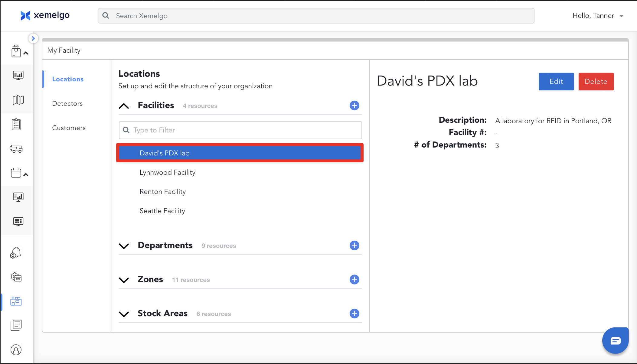Switch to the Detectors tab
Viewport: 637px width, 364px height.
67,103
